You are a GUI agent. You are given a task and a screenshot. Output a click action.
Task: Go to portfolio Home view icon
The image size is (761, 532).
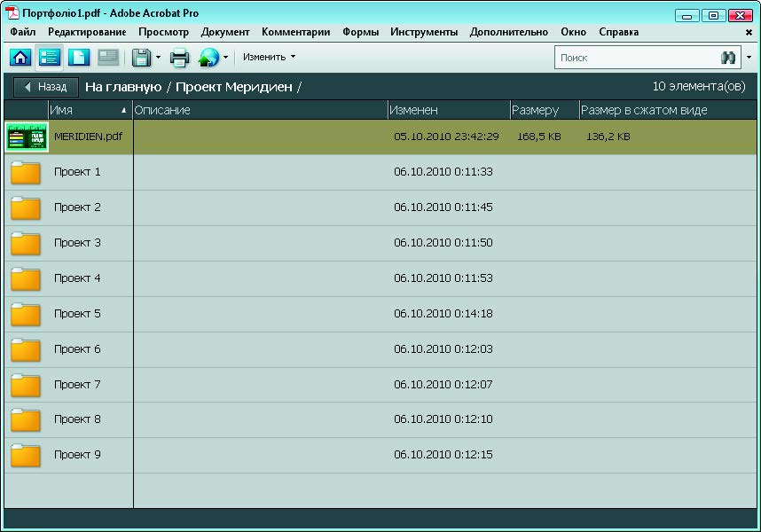click(x=20, y=58)
